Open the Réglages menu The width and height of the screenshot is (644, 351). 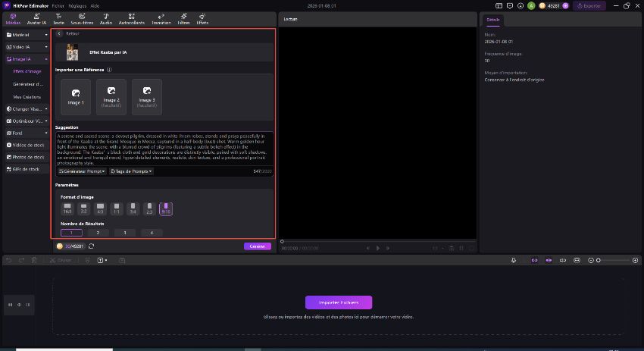77,5
